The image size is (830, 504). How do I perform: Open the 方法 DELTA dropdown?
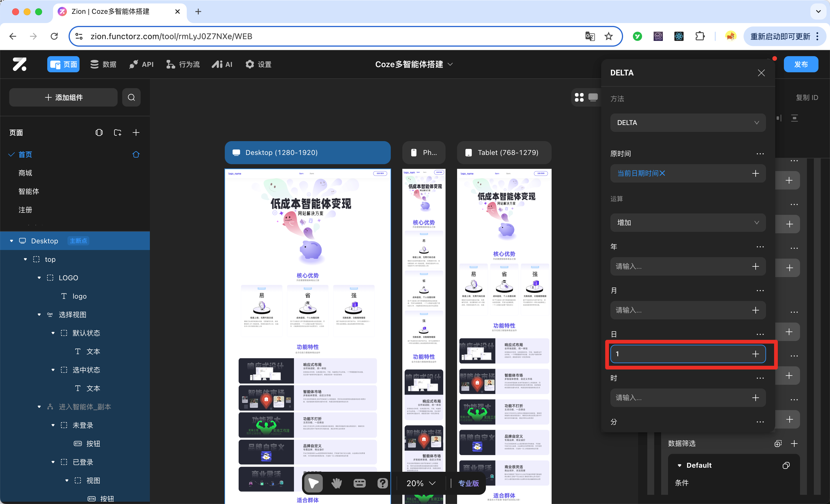[688, 123]
